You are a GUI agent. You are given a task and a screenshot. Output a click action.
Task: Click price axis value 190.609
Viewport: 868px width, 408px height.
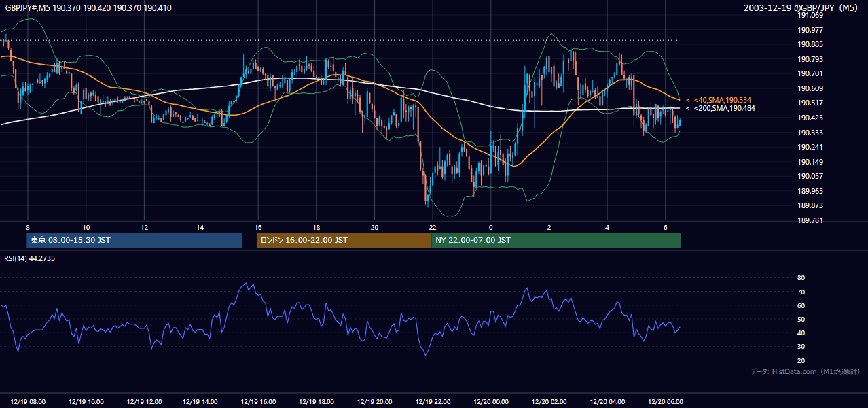click(x=812, y=88)
